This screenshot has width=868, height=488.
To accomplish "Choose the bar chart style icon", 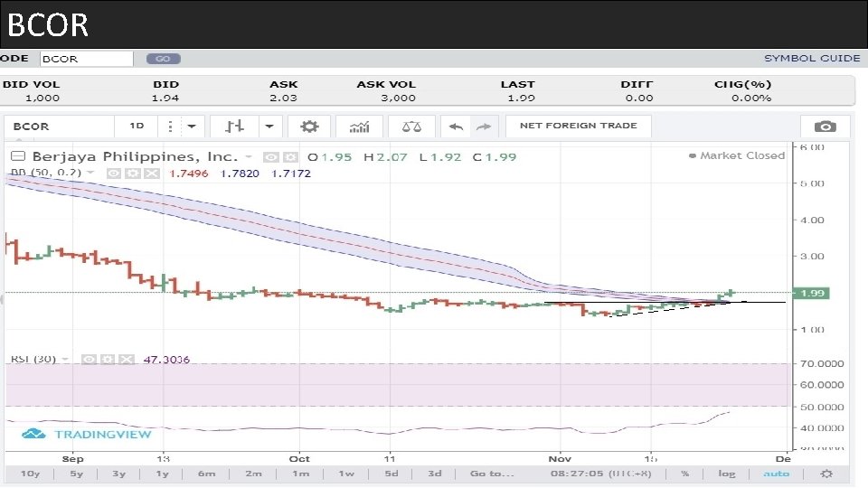I will pos(235,127).
